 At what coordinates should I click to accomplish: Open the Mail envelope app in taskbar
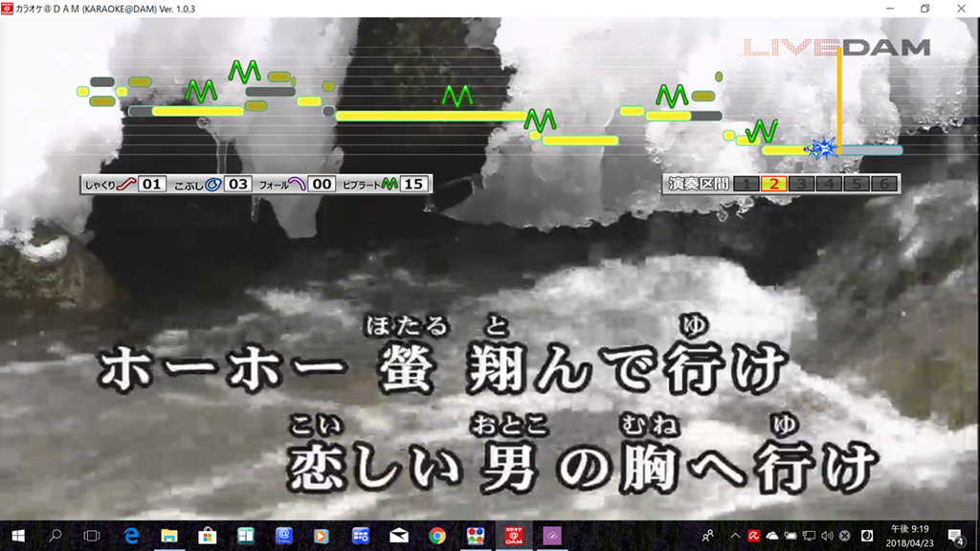click(399, 536)
